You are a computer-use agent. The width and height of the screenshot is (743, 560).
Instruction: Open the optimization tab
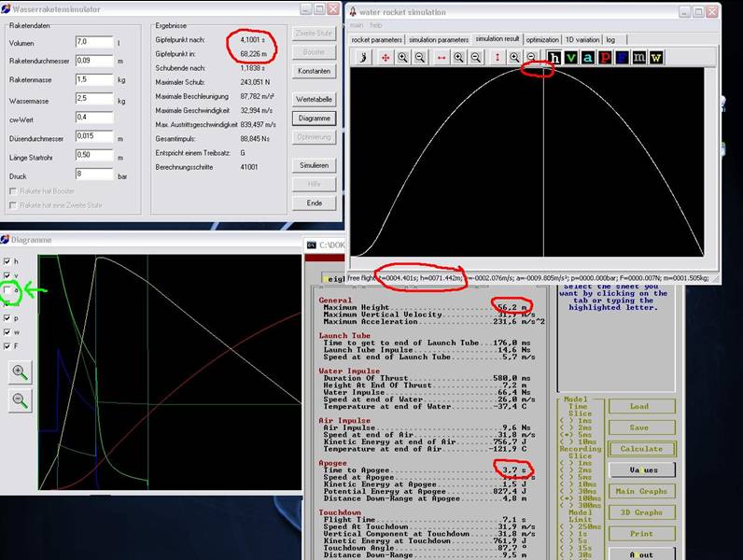coord(542,40)
